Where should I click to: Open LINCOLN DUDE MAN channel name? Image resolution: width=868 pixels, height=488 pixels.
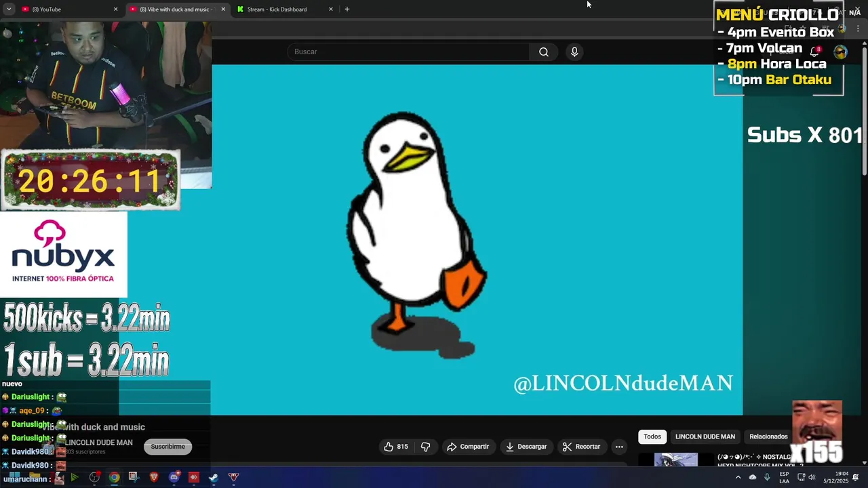[x=99, y=443]
